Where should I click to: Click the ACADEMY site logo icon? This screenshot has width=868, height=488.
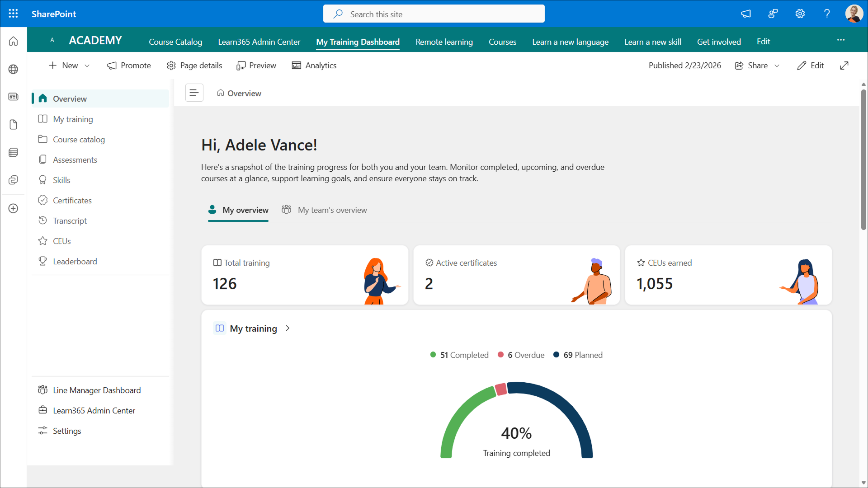tap(52, 40)
